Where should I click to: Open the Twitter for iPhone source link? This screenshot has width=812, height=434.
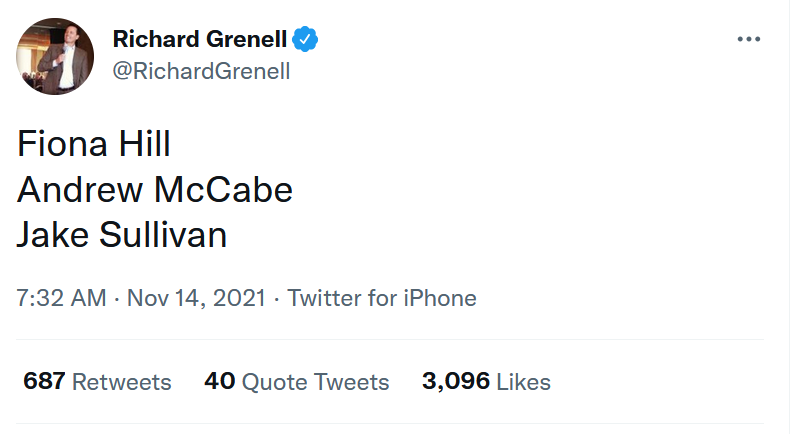tap(382, 298)
